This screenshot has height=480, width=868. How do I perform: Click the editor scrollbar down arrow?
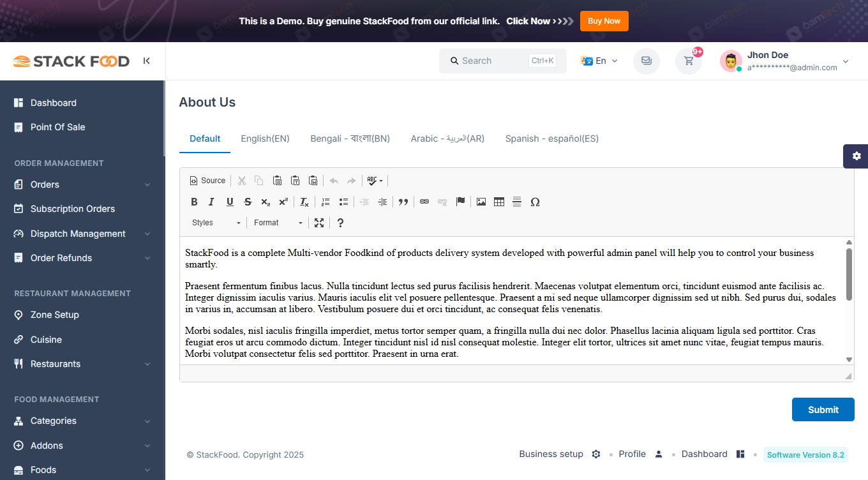[849, 360]
